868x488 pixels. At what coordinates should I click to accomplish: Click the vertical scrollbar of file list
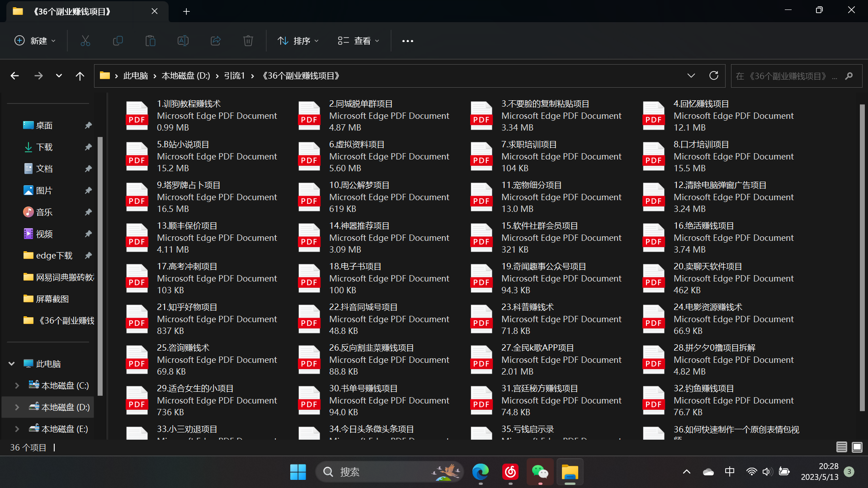pyautogui.click(x=862, y=258)
